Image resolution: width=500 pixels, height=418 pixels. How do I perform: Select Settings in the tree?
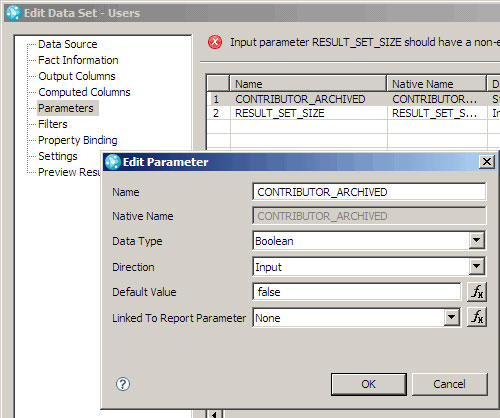tap(58, 156)
